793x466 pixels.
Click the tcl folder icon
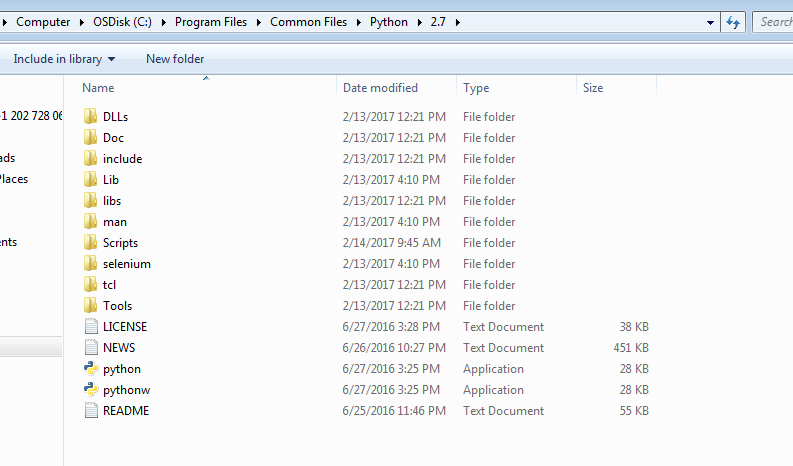91,284
